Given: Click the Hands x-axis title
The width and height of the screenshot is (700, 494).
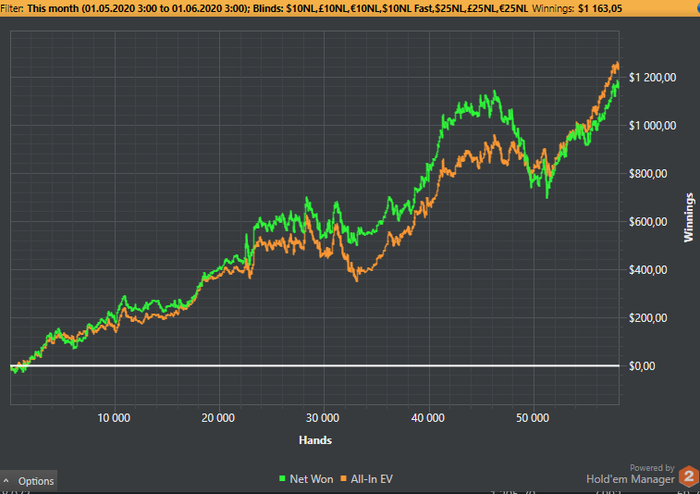Looking at the screenshot, I should point(315,440).
